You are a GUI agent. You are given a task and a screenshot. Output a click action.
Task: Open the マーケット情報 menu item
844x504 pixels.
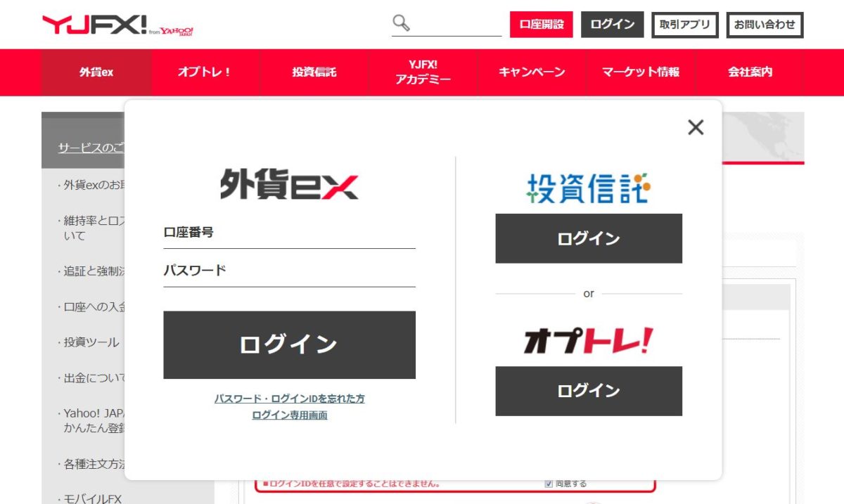(642, 72)
